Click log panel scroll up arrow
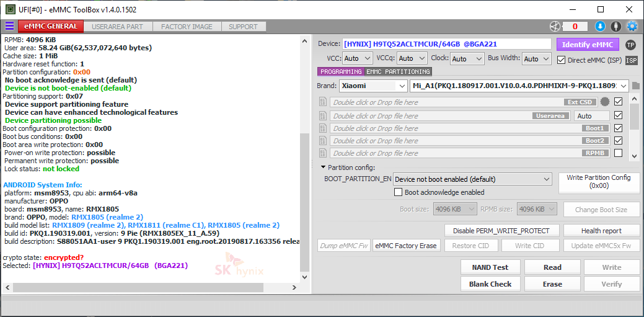This screenshot has width=644, height=317. [x=304, y=41]
